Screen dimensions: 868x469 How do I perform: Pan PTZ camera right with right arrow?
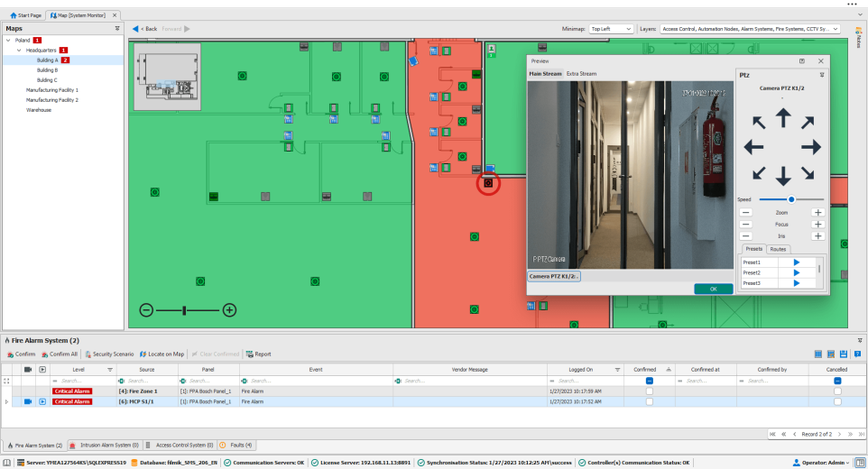(811, 147)
